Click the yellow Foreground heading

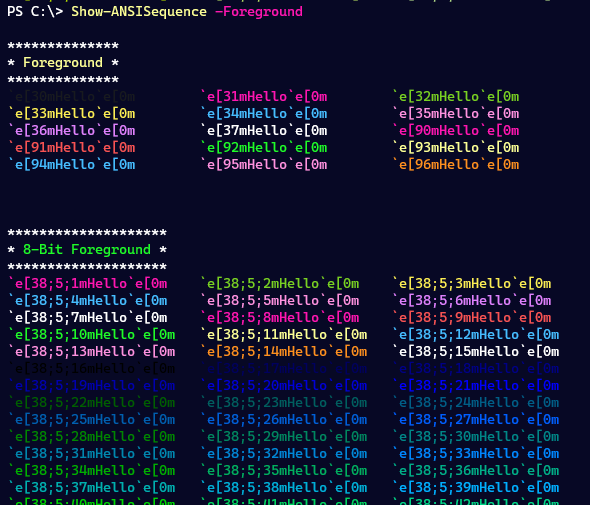pos(63,62)
